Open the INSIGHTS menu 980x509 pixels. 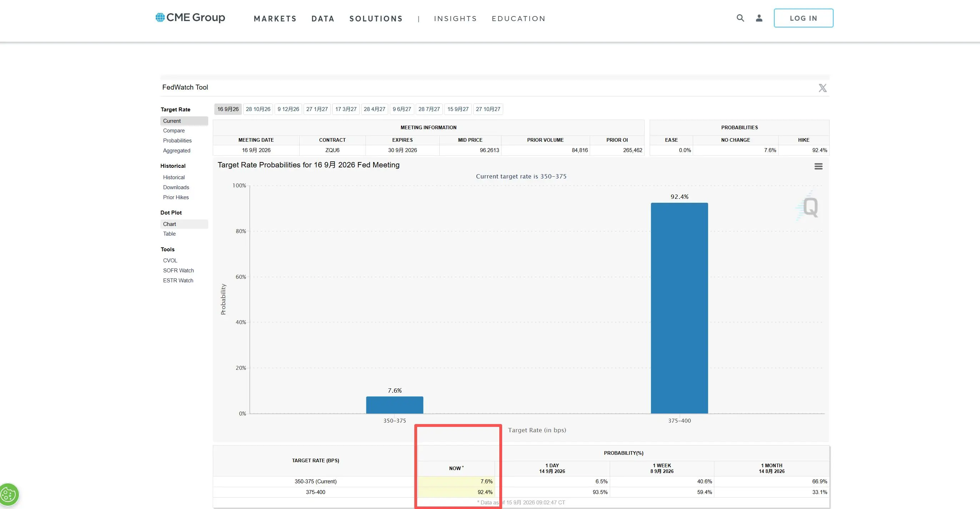pos(455,19)
